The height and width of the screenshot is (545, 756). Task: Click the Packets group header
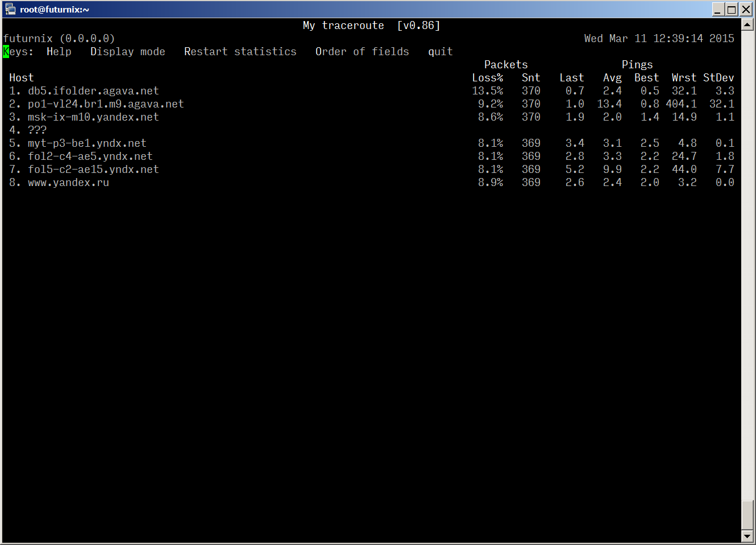click(506, 65)
